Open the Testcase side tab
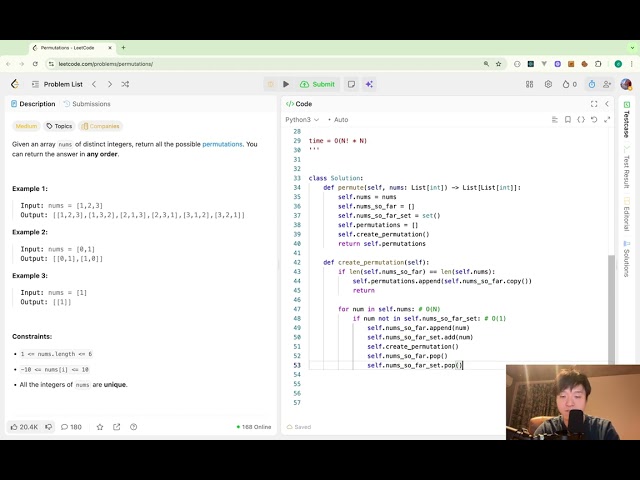Screen dimensions: 640x480 [x=627, y=120]
